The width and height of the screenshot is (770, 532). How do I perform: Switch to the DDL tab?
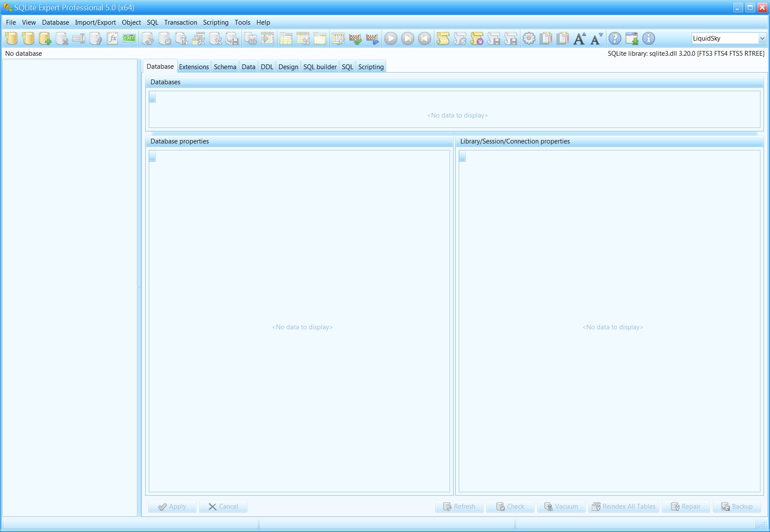(x=267, y=67)
